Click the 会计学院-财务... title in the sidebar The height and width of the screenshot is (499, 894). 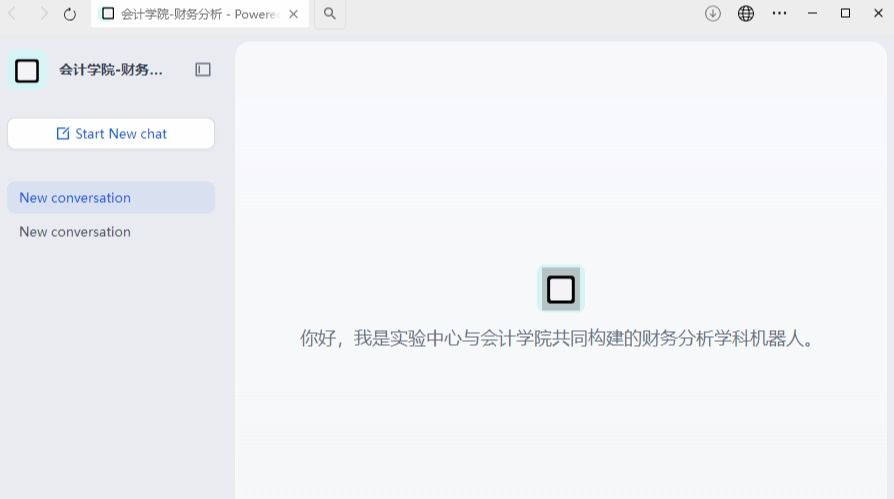pos(110,70)
